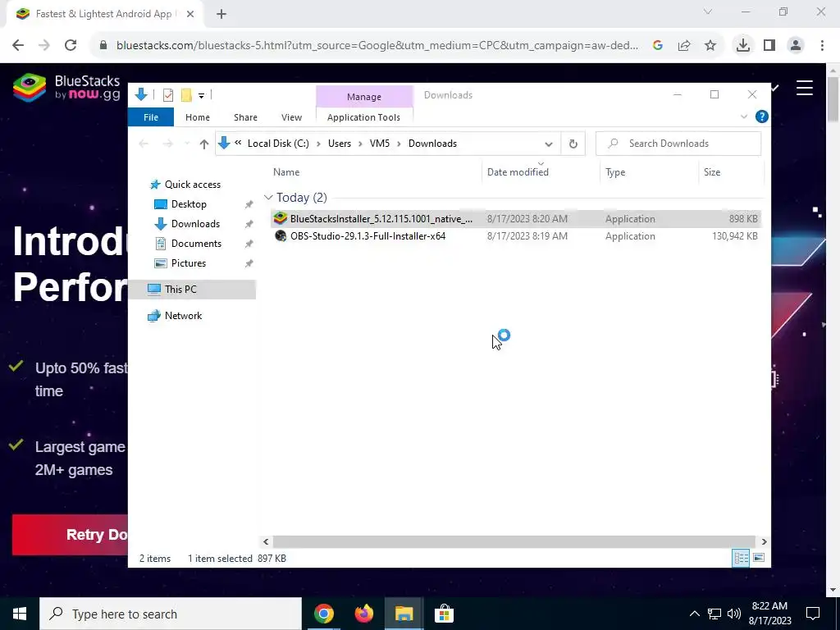Select Pictures in the navigation pane
The height and width of the screenshot is (630, 840).
[x=189, y=263]
